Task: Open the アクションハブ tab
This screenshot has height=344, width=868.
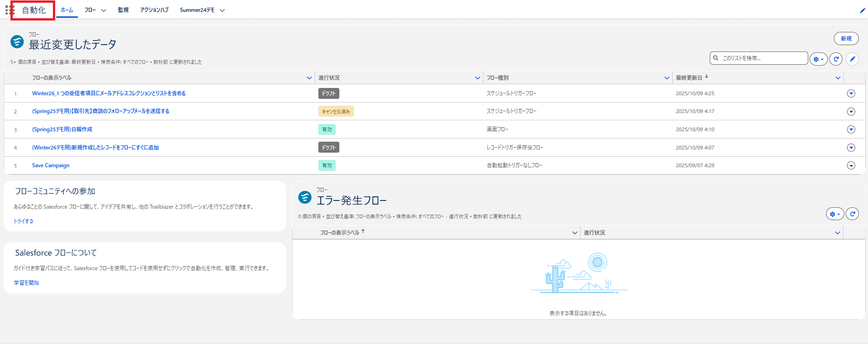Action: pyautogui.click(x=154, y=10)
